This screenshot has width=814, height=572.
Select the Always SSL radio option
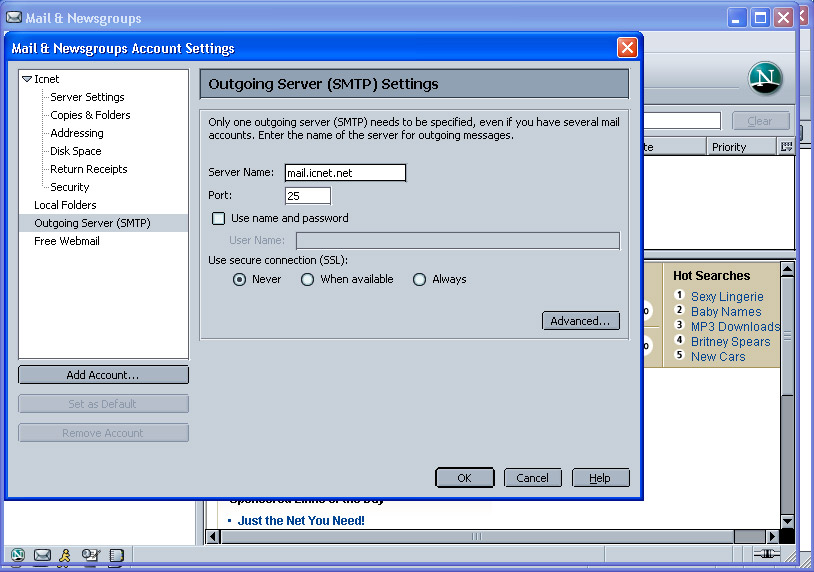pyautogui.click(x=419, y=279)
